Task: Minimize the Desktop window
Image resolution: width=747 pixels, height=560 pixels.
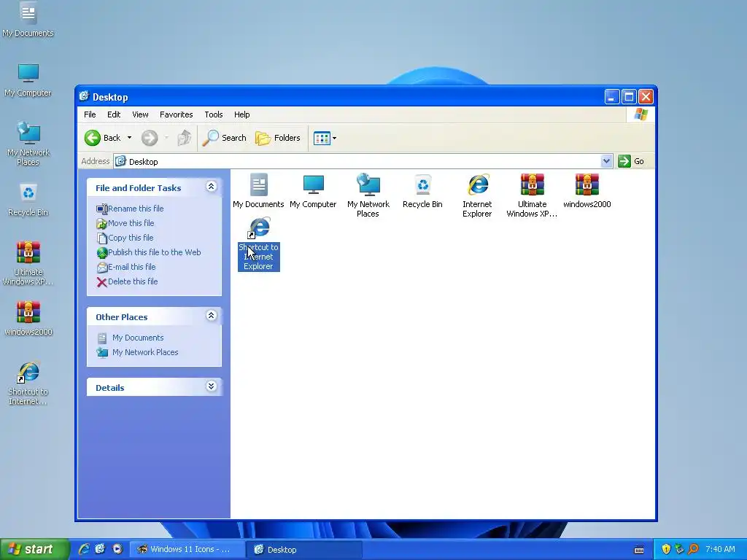Action: click(612, 97)
